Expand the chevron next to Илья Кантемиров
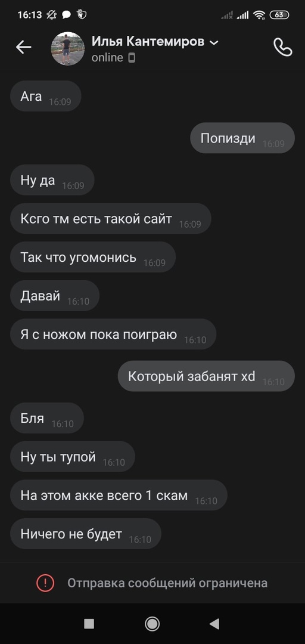 pyautogui.click(x=214, y=42)
